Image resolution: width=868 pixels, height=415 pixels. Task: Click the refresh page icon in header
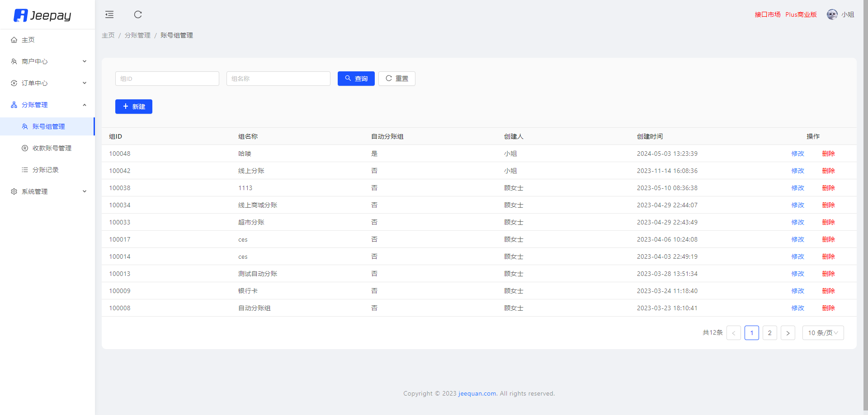pyautogui.click(x=138, y=14)
